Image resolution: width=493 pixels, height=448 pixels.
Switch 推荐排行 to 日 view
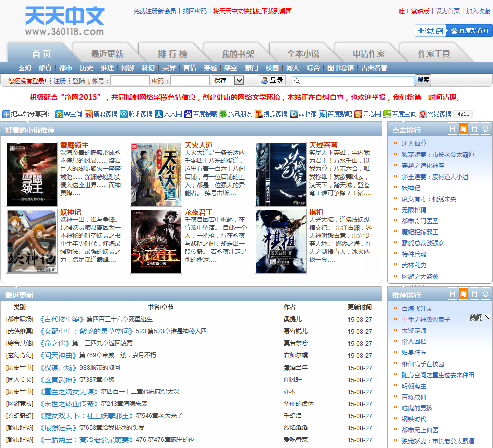(452, 294)
